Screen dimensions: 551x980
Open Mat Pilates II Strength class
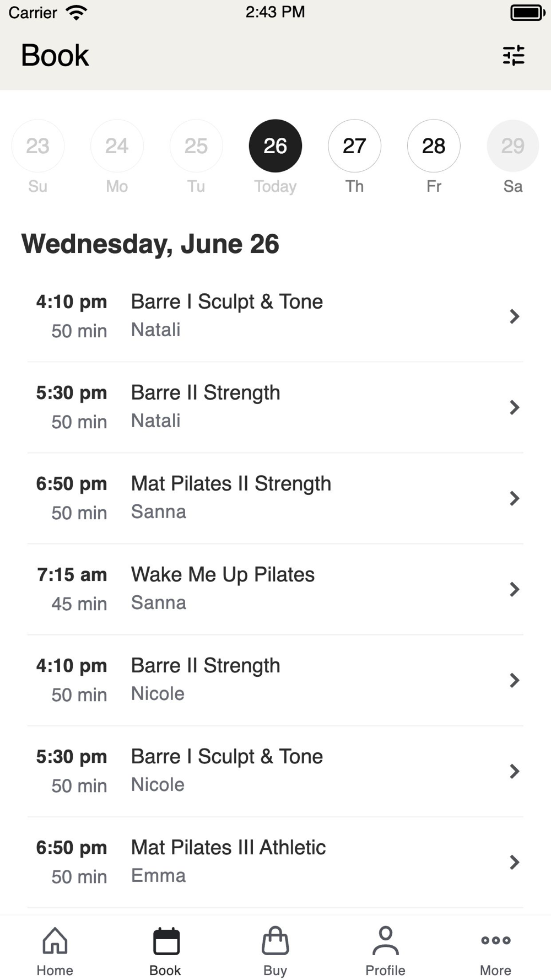tap(275, 498)
